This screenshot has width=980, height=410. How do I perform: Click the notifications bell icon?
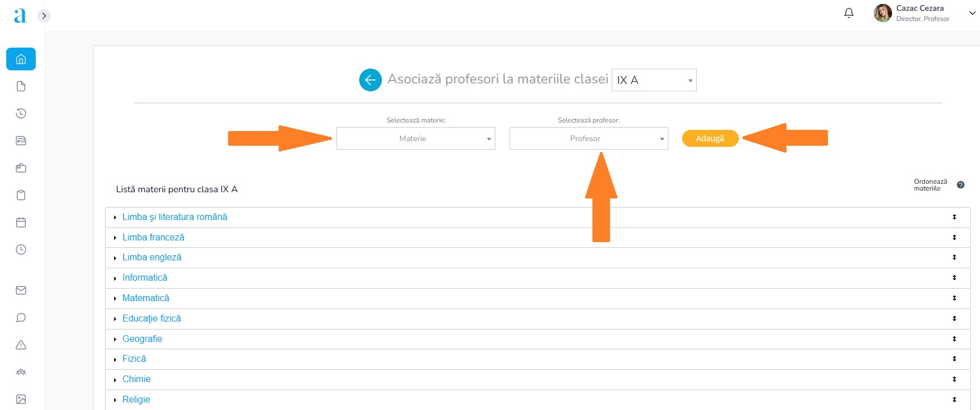pos(849,13)
